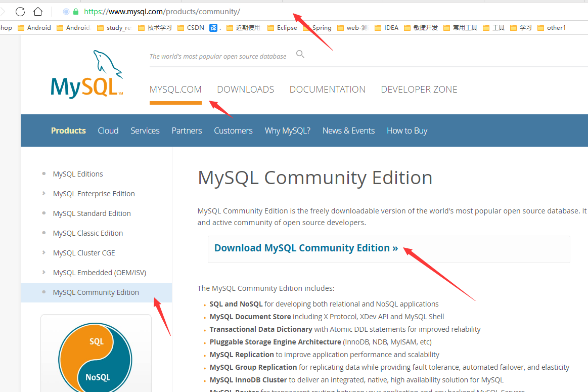Screen dimensions: 588x392
Task: Open the other1 bookmark folder
Action: [552, 28]
